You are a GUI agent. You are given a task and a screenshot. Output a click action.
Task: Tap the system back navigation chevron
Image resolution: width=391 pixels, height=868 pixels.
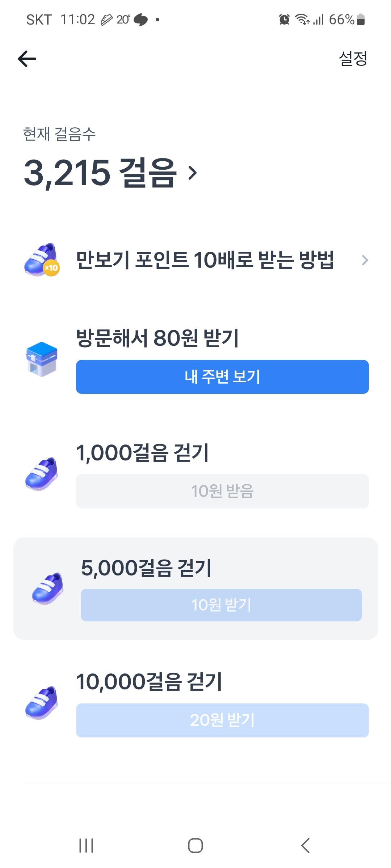click(306, 846)
